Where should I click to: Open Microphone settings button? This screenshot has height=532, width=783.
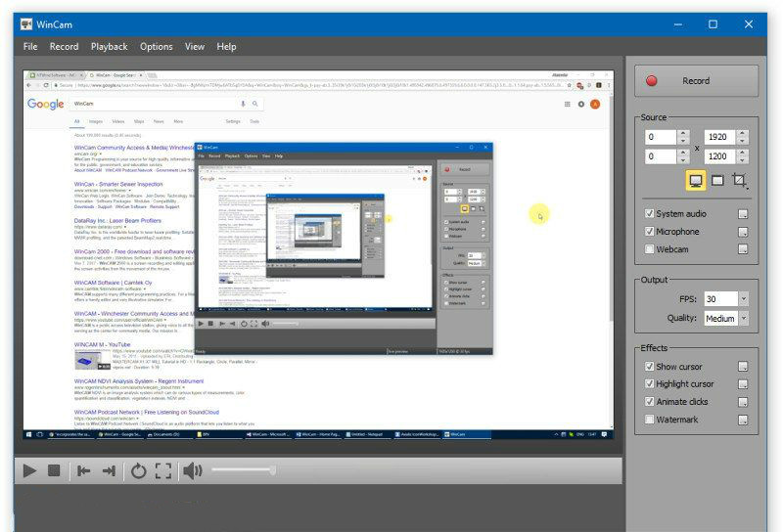tap(743, 232)
